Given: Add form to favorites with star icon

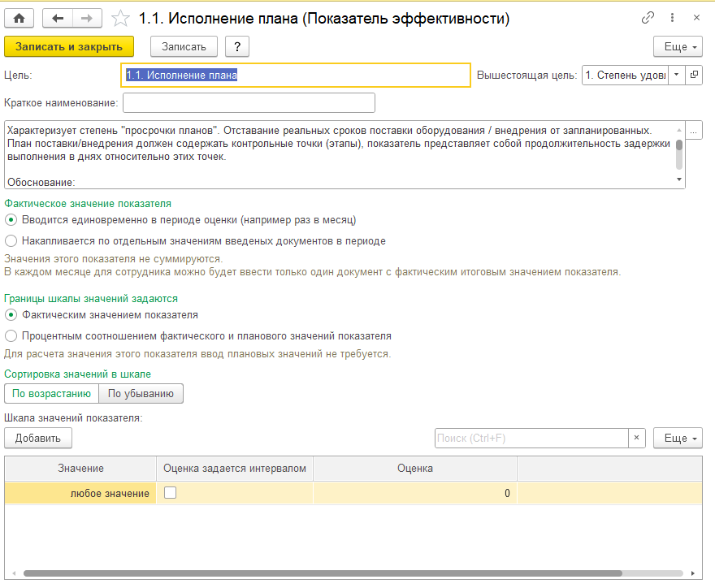Looking at the screenshot, I should (x=120, y=18).
